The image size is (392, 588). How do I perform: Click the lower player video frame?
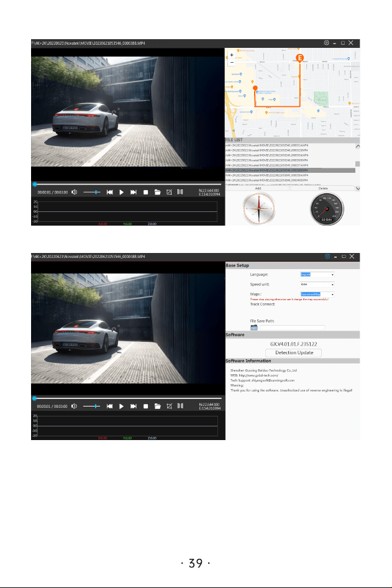click(x=128, y=328)
